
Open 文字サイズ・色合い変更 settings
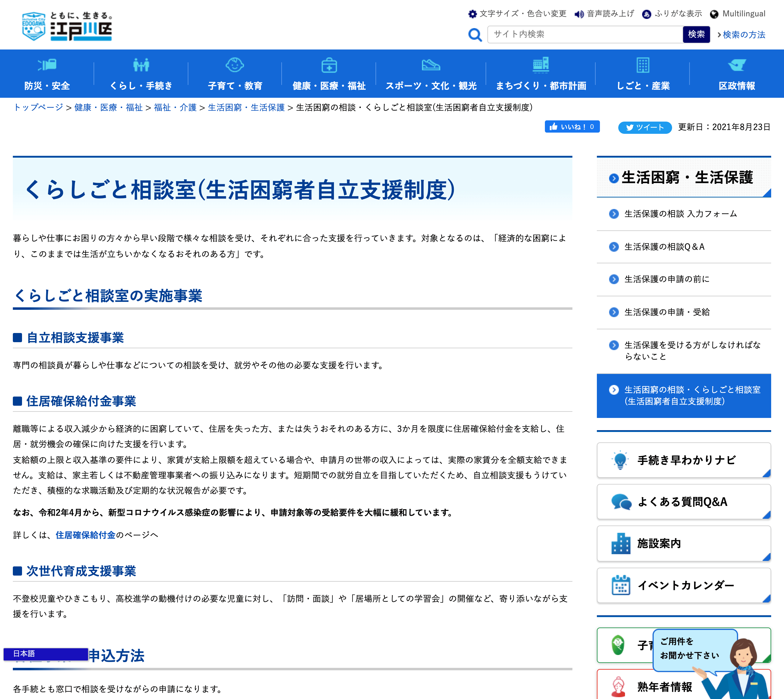517,14
